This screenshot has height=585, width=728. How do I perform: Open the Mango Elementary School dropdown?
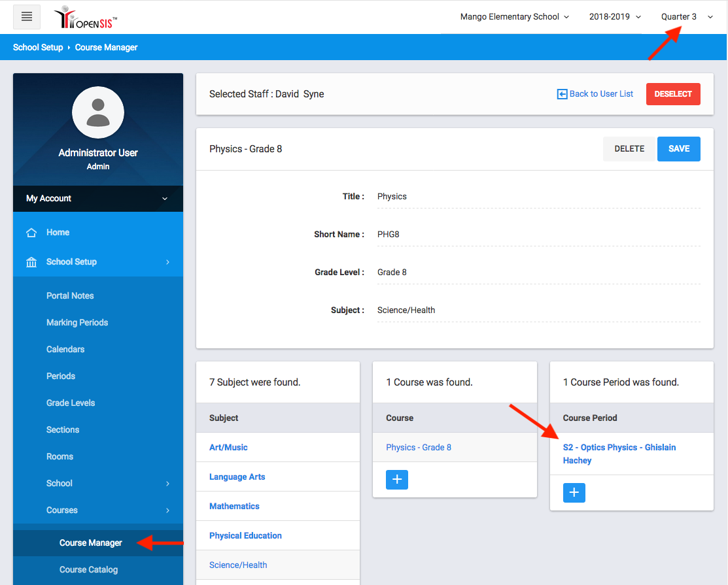514,17
